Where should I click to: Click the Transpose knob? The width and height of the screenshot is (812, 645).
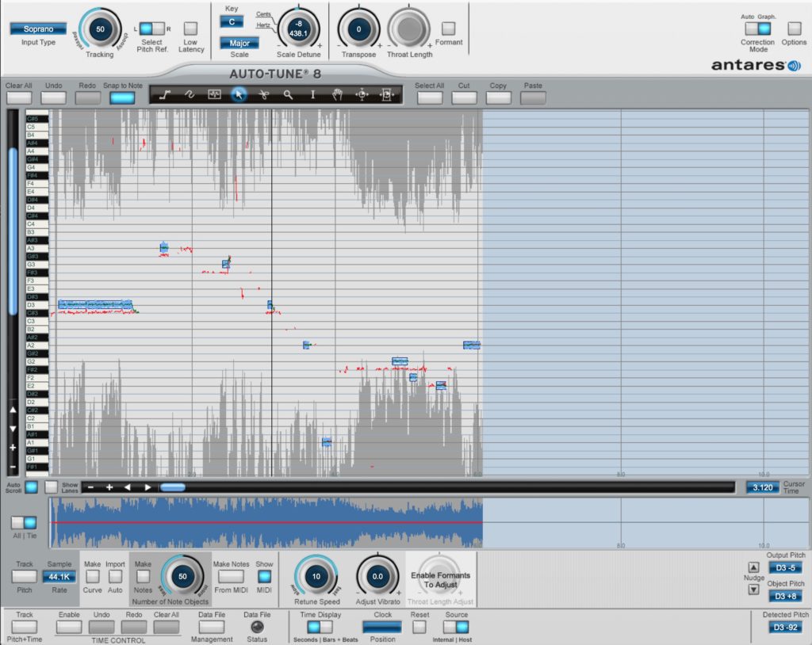358,29
